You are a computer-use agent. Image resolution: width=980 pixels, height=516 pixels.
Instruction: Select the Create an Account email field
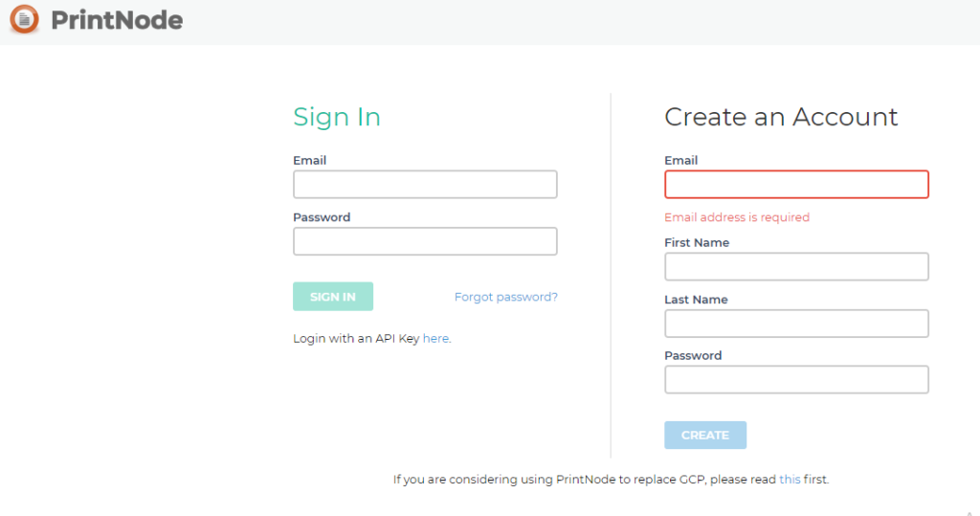[796, 185]
